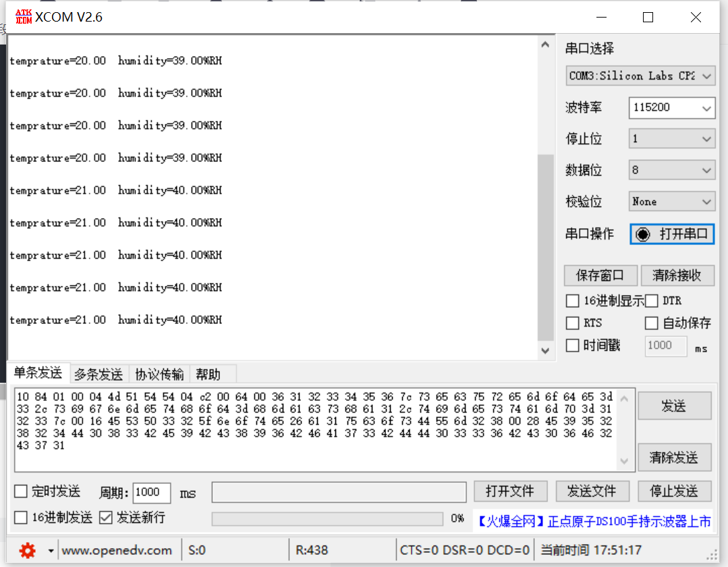Enable 自动保存 auto-save checkbox

pyautogui.click(x=651, y=323)
